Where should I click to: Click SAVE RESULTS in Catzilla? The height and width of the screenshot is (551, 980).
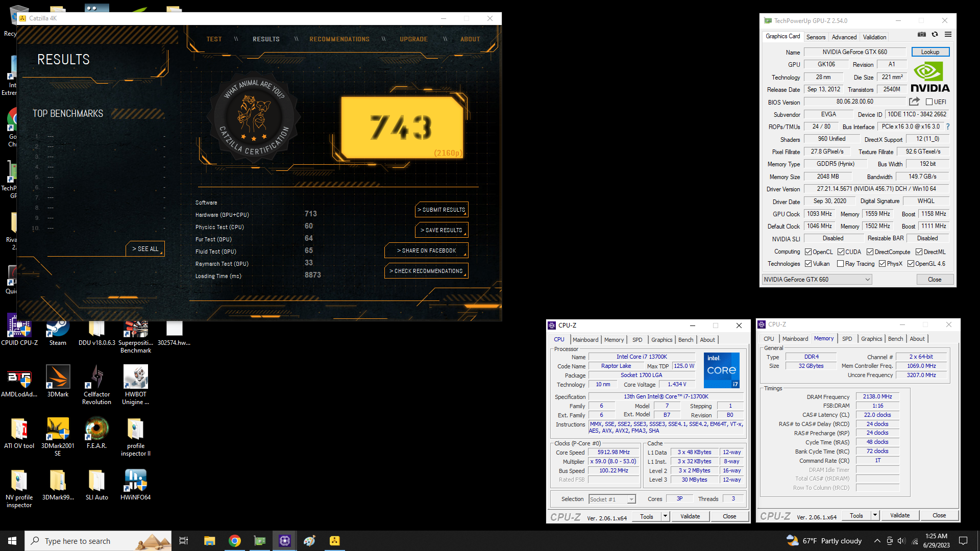click(x=442, y=230)
